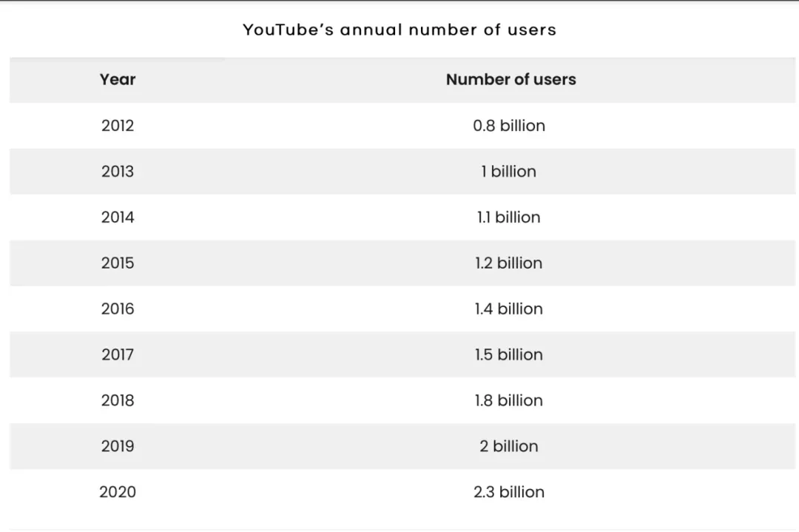The image size is (799, 532).
Task: Click the 2017 year cell
Action: [x=117, y=354]
